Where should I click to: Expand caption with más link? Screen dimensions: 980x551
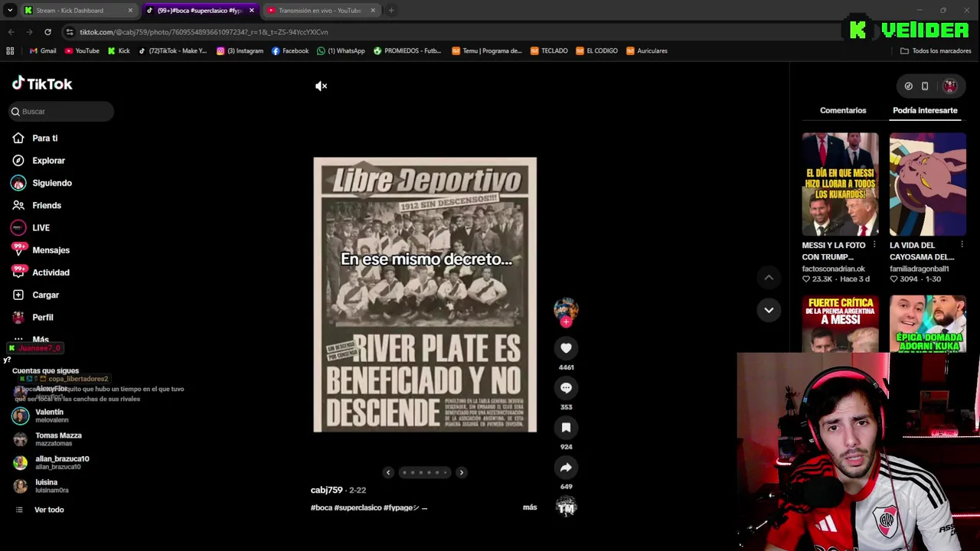point(530,507)
